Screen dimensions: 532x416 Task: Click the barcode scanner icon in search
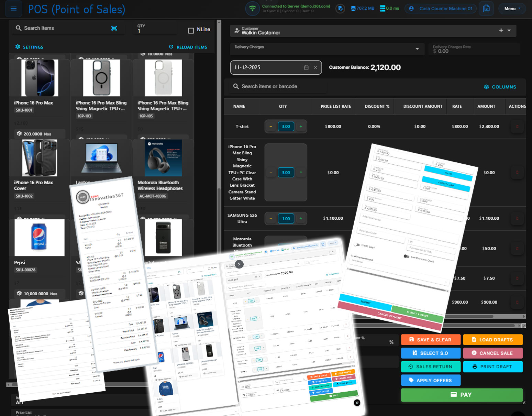coord(114,28)
